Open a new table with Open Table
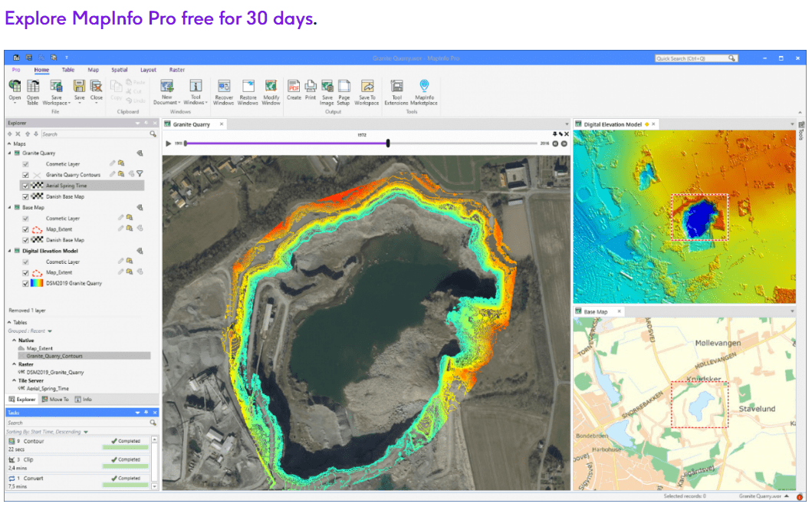 click(x=32, y=86)
